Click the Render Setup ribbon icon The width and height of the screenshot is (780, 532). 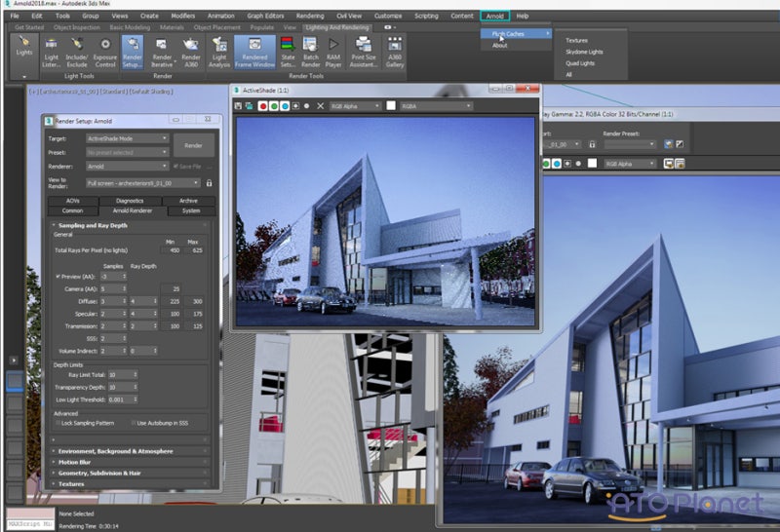133,53
